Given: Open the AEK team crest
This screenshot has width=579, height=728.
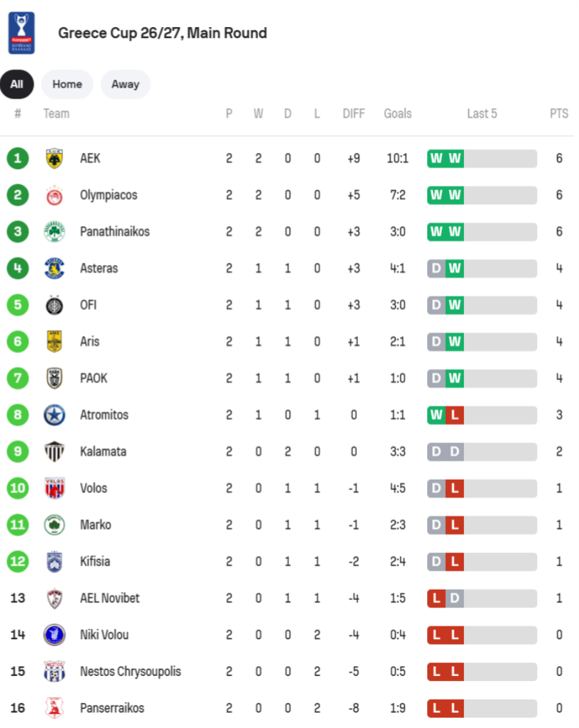Looking at the screenshot, I should 54,159.
